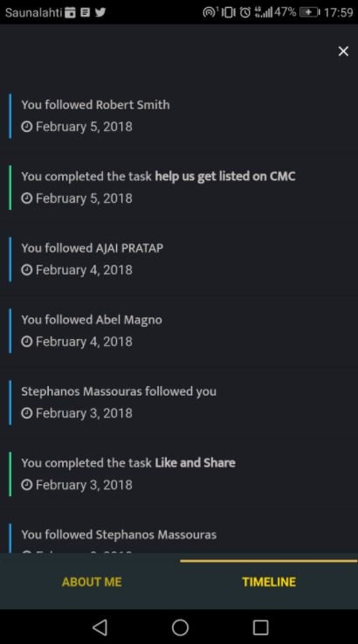This screenshot has height=644, width=358.
Task: Open recent apps with square icon
Action: (260, 627)
